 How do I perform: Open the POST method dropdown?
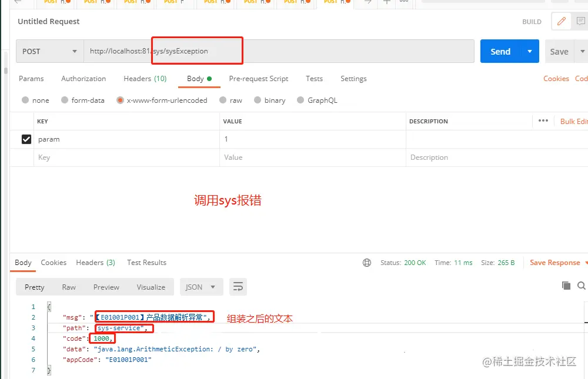point(50,51)
